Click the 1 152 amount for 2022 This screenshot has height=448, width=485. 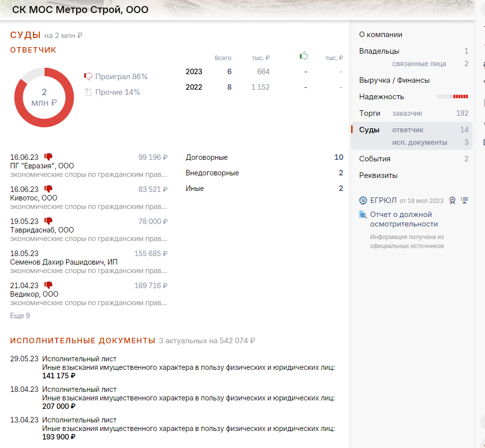click(260, 87)
